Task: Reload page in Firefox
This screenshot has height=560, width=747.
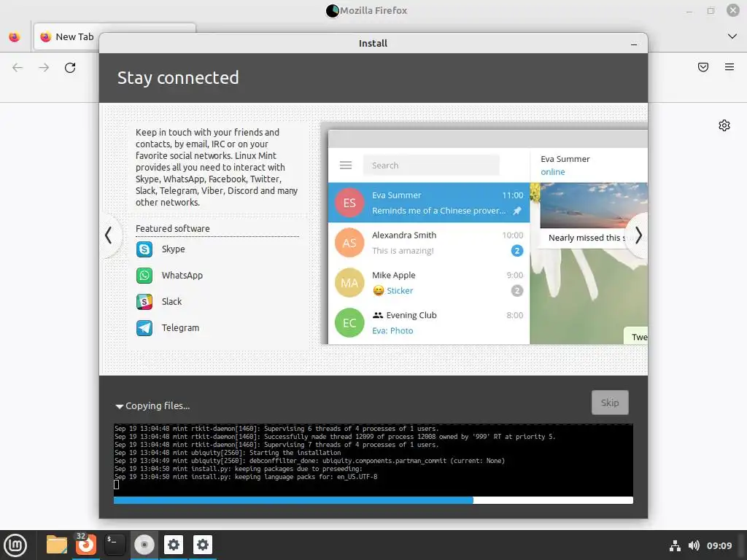Action: point(70,68)
